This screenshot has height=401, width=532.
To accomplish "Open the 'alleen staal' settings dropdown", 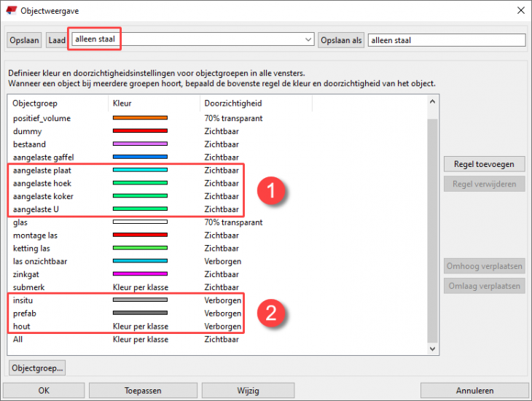I will (x=307, y=39).
